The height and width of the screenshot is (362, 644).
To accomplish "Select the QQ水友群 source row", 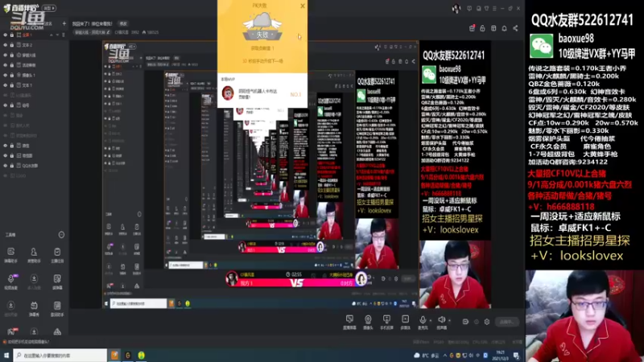I will pyautogui.click(x=34, y=166).
